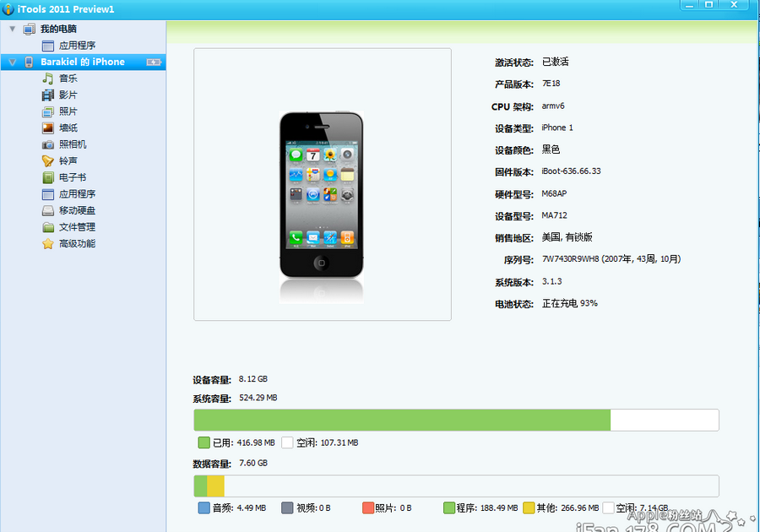Click the 设备颜色 value 黑色
This screenshot has width=760, height=532.
[x=551, y=149]
